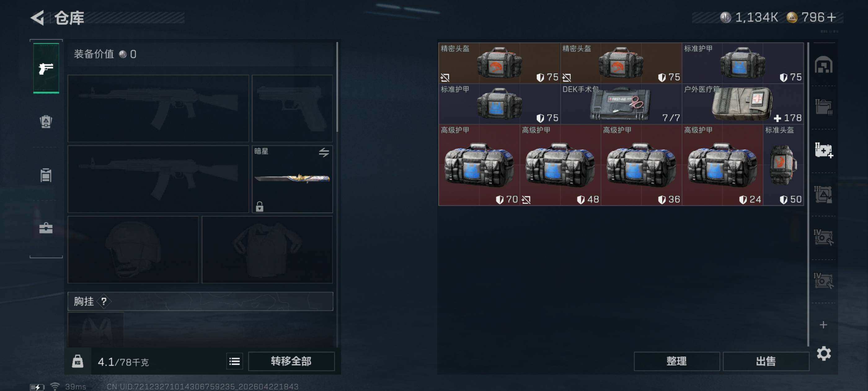Screen dimensions: 868x391
Task: Add a new storage box with plus icon
Action: tap(823, 325)
